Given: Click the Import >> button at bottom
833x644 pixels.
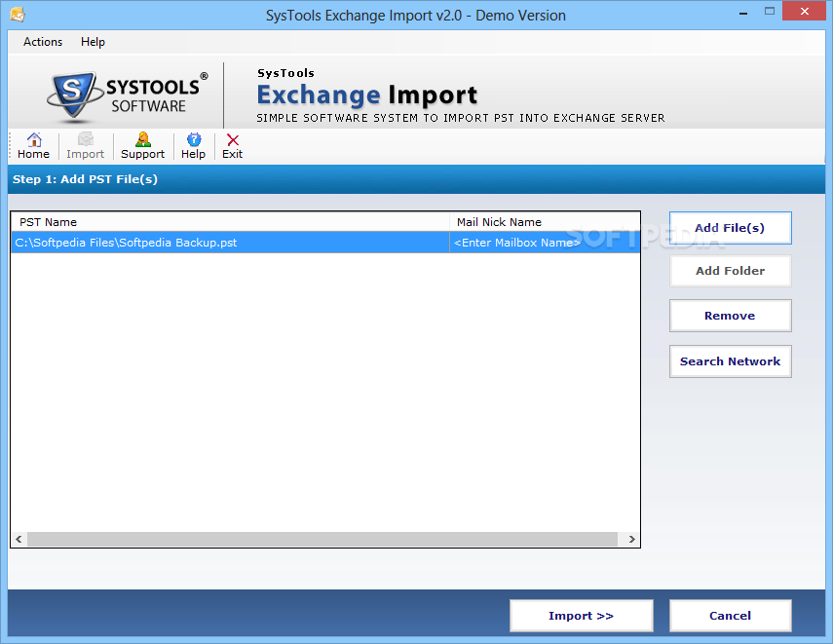Looking at the screenshot, I should coord(582,616).
